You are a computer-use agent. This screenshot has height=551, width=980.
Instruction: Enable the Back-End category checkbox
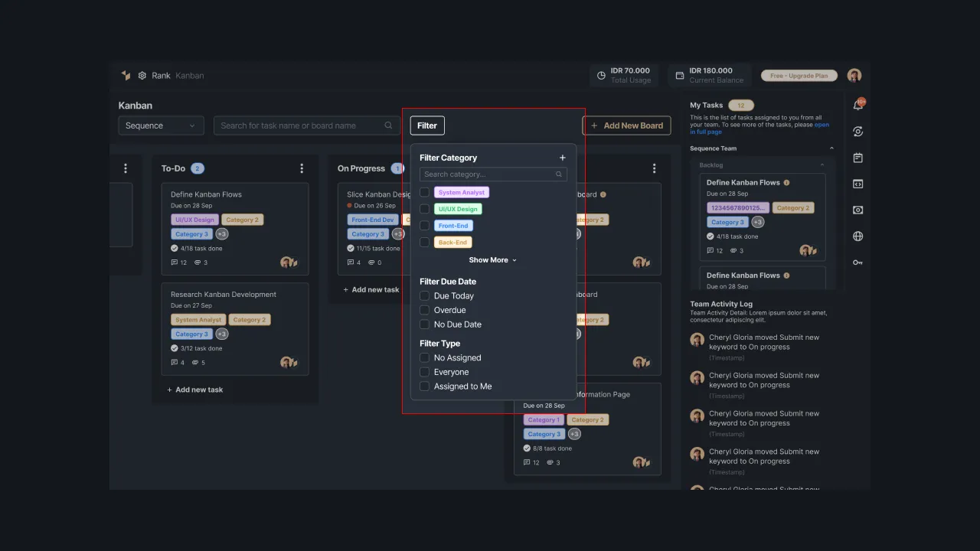pos(424,243)
